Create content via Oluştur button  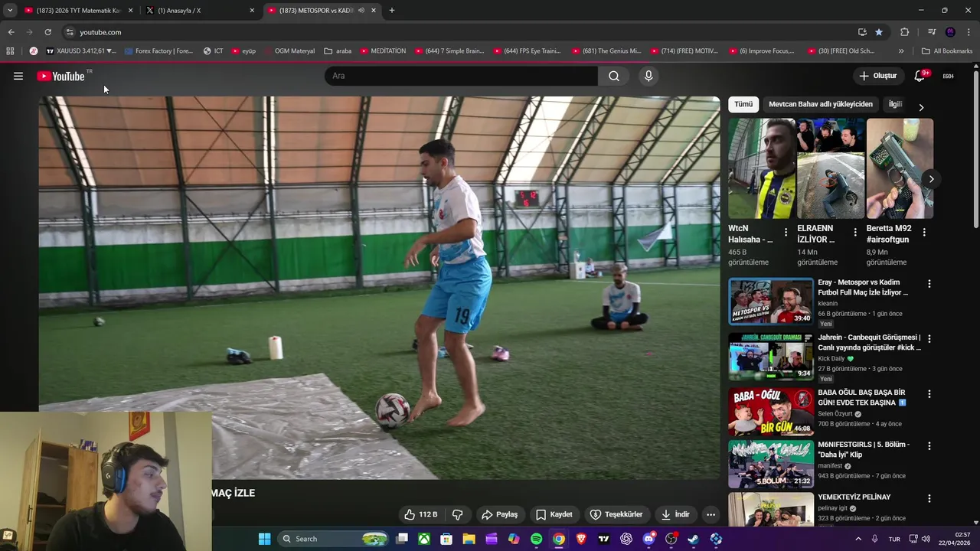click(877, 76)
